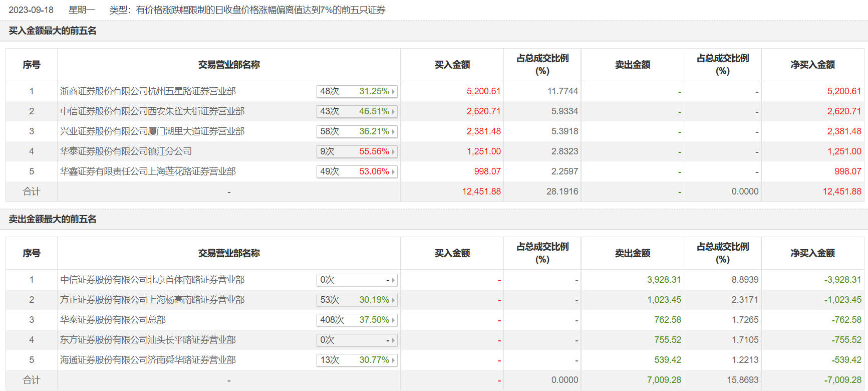Click arrow in 北京首体南路 row 0次 box
The height and width of the screenshot is (391, 868).
[393, 280]
